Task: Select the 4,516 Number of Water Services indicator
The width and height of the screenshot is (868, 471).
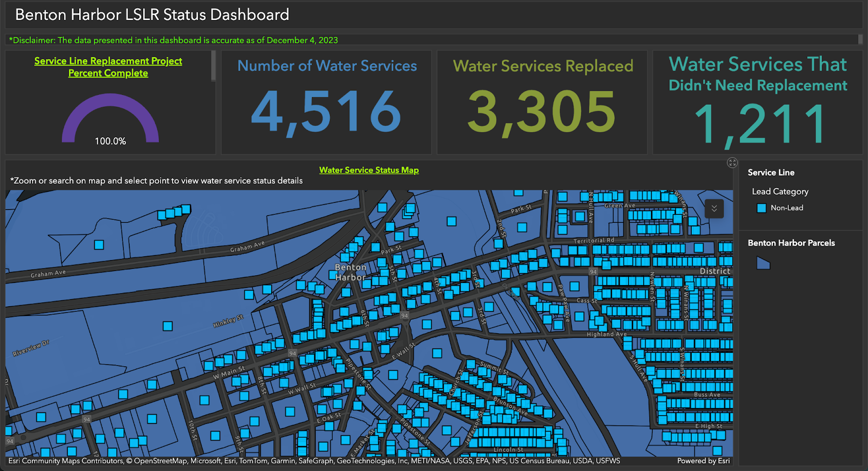Action: (326, 112)
